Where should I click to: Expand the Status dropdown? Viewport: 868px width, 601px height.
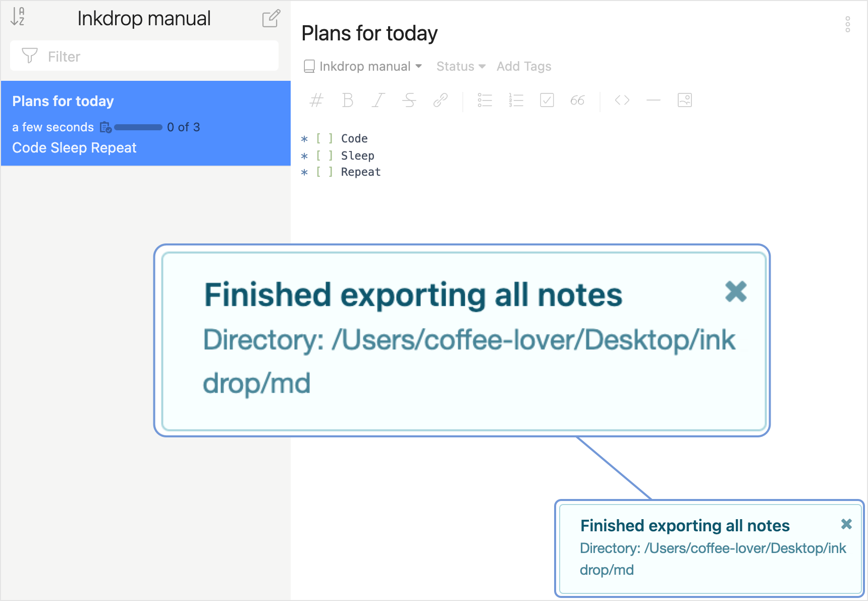click(460, 67)
